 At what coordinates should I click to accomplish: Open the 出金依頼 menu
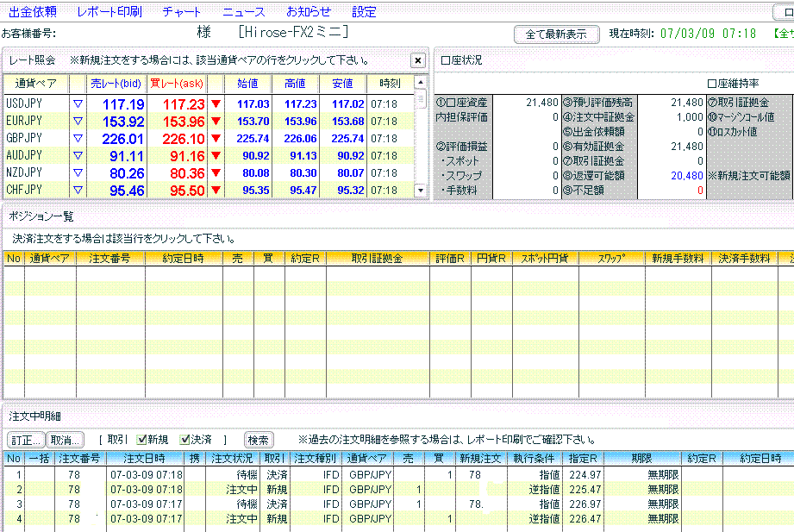tap(32, 12)
